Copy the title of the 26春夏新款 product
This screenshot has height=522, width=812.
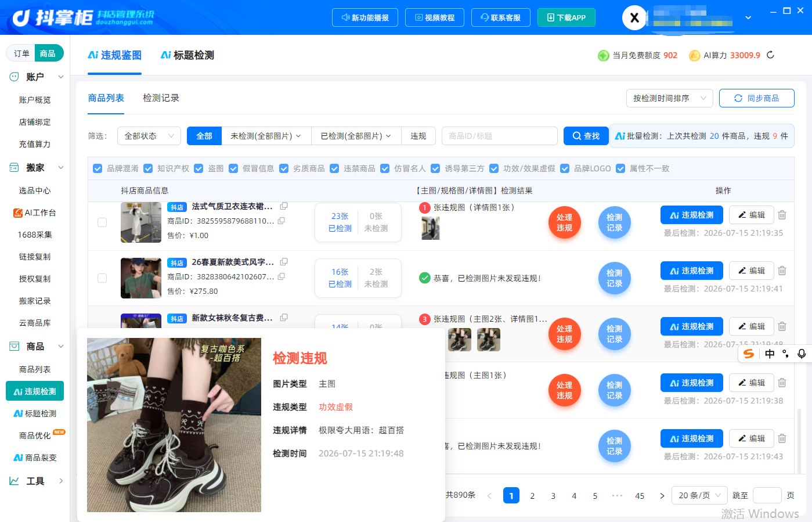pyautogui.click(x=284, y=262)
